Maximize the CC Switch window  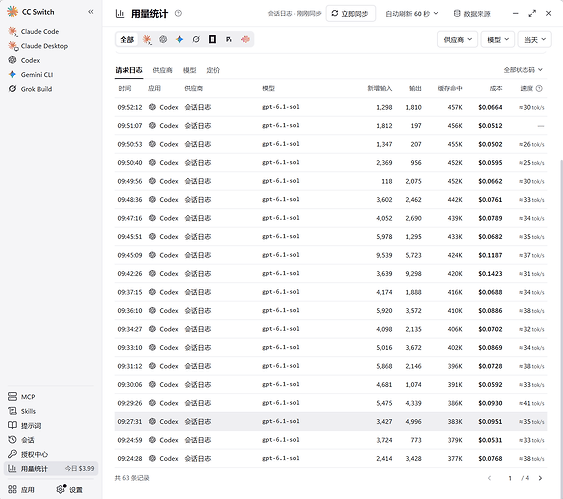coord(532,14)
